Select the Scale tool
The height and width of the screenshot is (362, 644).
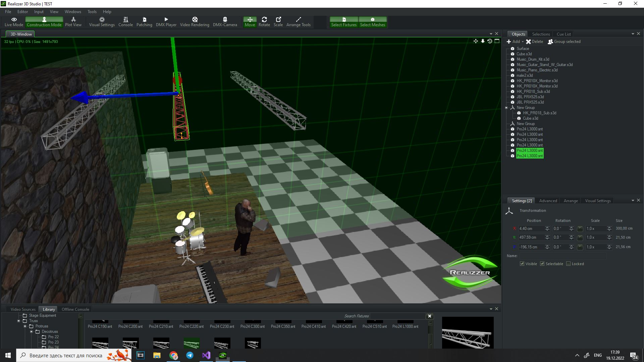278,22
